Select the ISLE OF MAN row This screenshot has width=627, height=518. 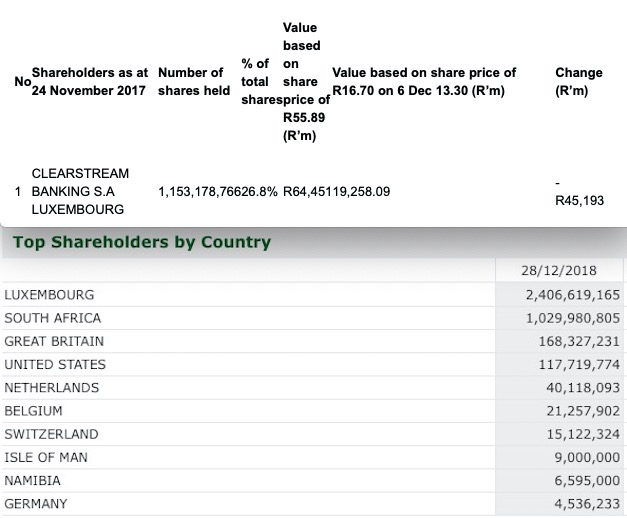312,457
